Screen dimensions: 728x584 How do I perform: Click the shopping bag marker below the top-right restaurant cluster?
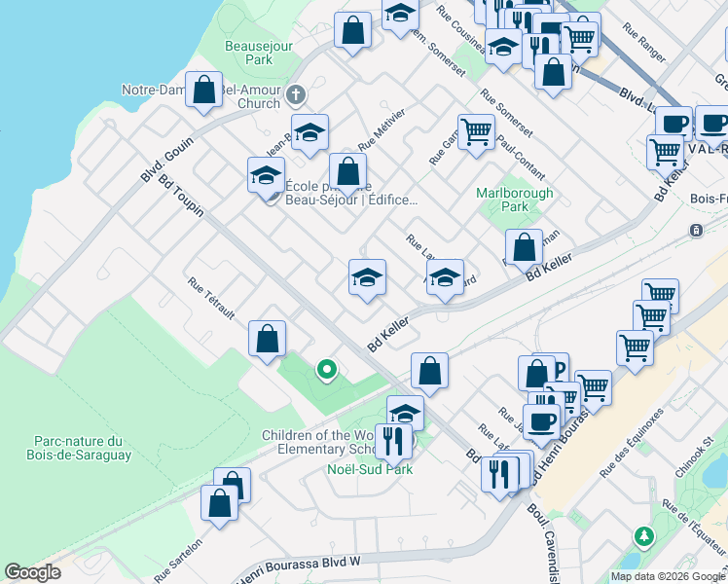point(553,73)
